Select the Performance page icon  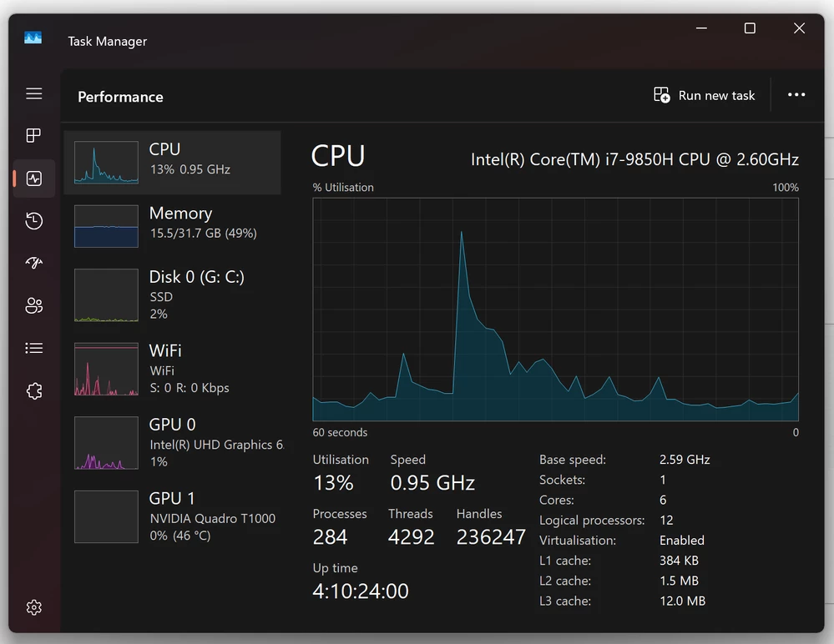tap(34, 179)
